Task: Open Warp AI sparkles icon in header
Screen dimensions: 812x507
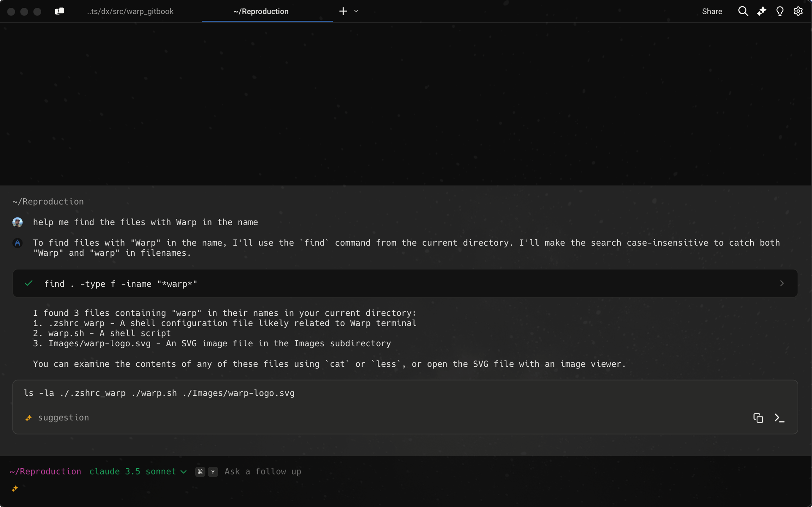Action: (x=761, y=11)
